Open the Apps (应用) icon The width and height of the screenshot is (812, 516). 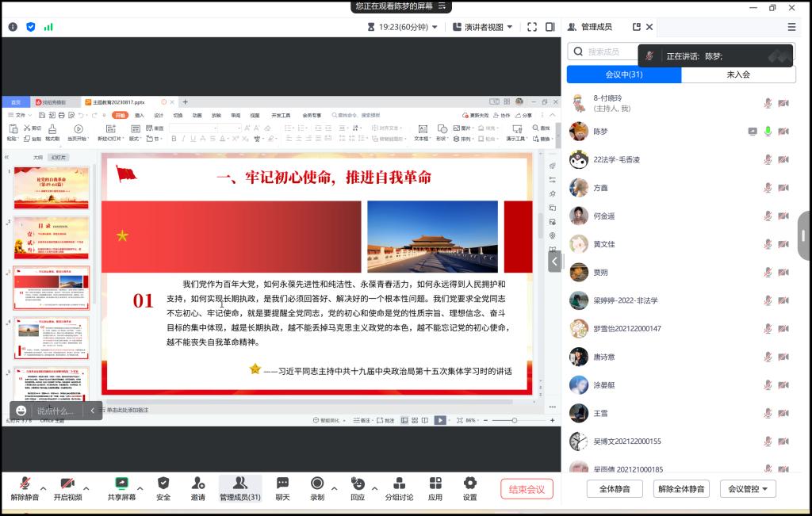coord(435,484)
